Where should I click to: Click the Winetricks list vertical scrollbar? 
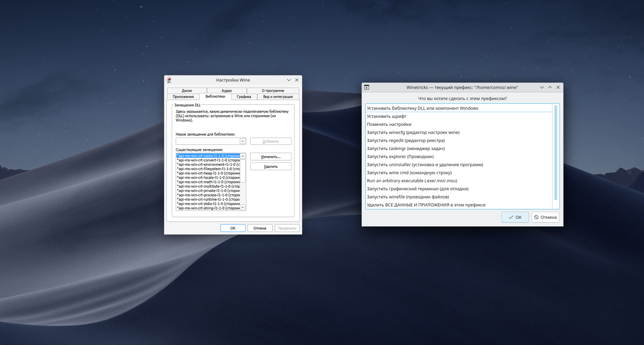[x=556, y=152]
